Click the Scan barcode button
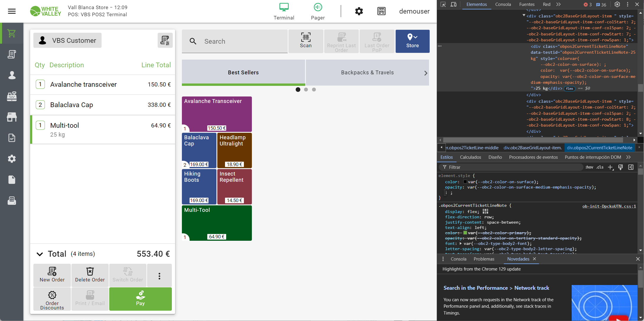Screen dimensions: 644x321 [306, 41]
